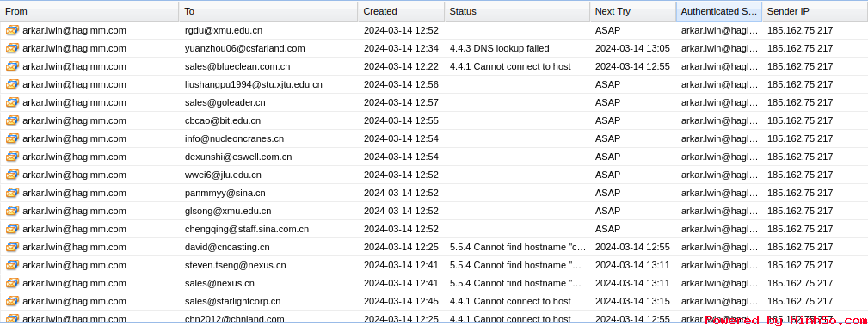Sort by Sender IP column header

click(815, 11)
